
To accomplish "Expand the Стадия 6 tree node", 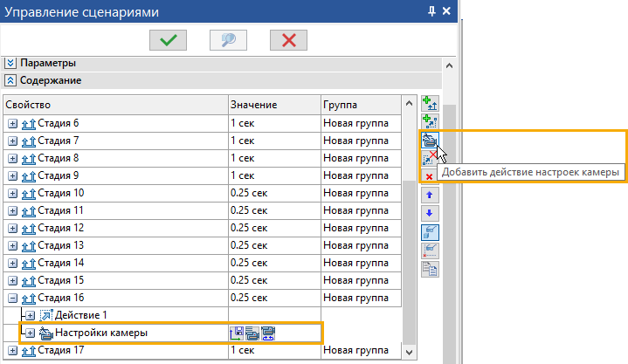I will tap(12, 123).
